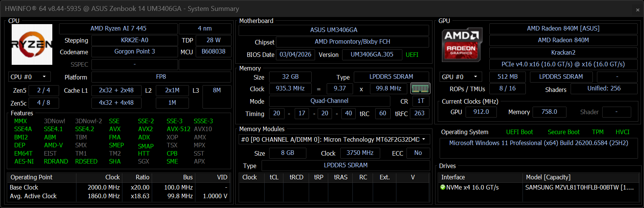
Task: Click the ROPs / TMUs 8 / 16 value
Action: 507,89
